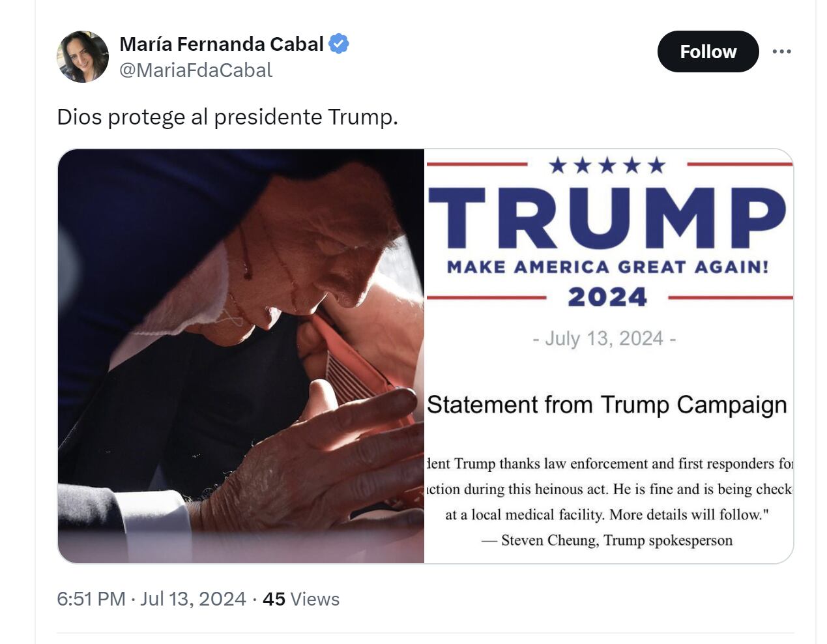The image size is (827, 644).
Task: Click the bold 2024 campaign year
Action: 607,297
